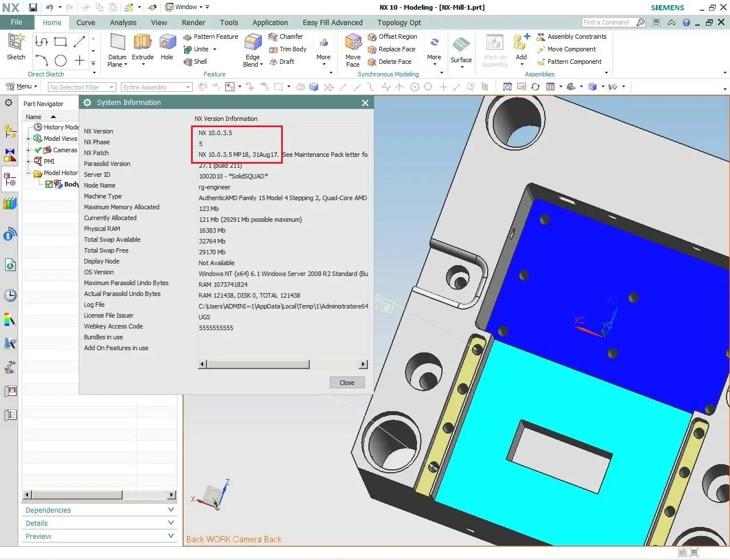Open the Menu button dropdown
Viewport: 730px width, 560px height.
tap(22, 87)
